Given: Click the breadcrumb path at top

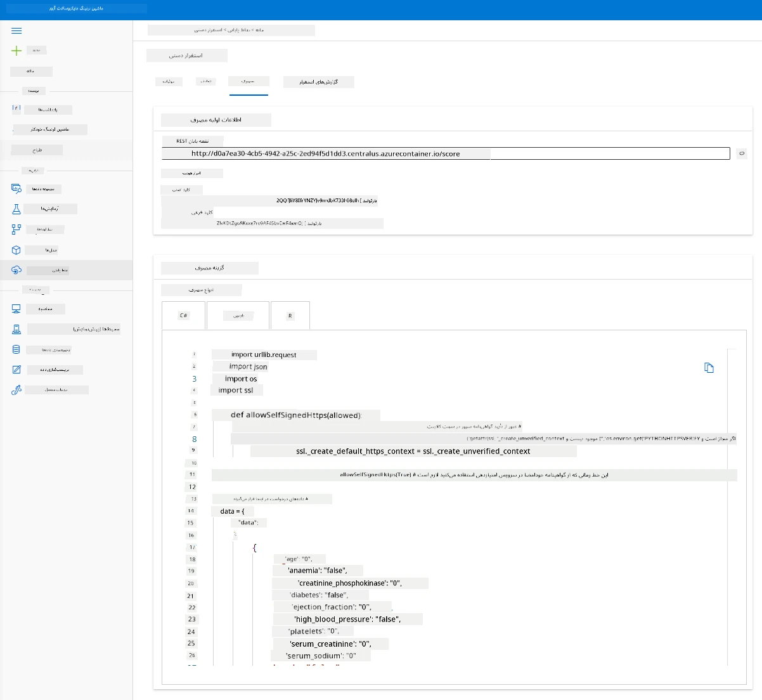Looking at the screenshot, I should pos(231,30).
